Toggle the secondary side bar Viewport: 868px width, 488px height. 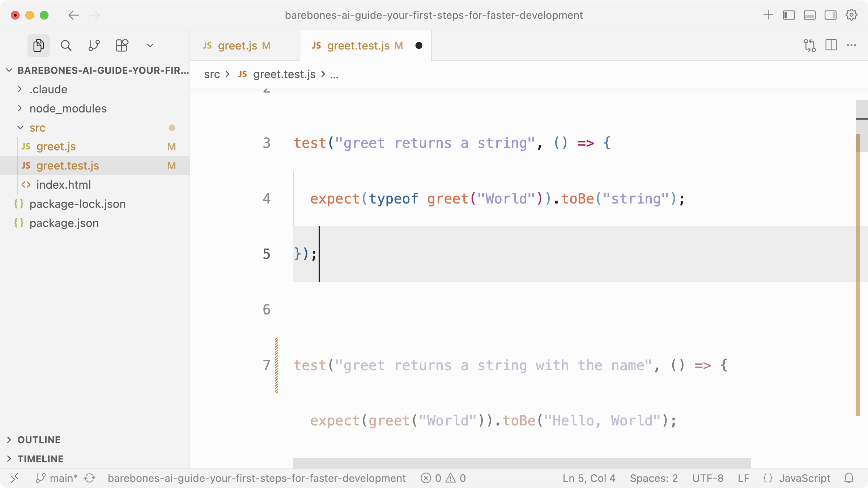(830, 15)
